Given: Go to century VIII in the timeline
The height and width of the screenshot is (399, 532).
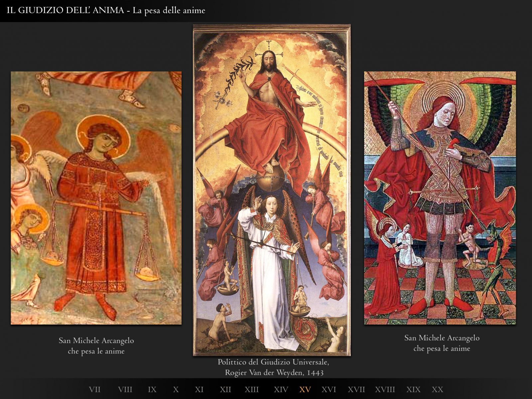Looking at the screenshot, I should point(125,389).
